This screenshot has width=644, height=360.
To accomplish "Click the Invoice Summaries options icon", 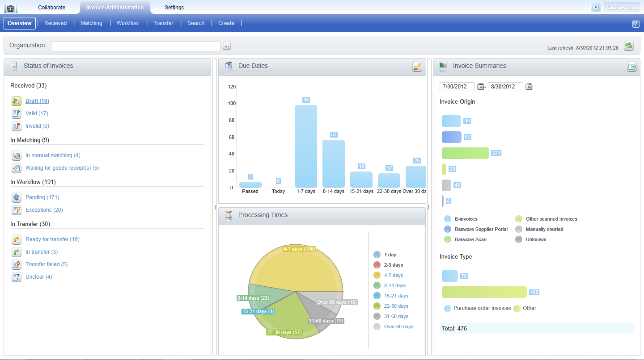I will pyautogui.click(x=632, y=67).
